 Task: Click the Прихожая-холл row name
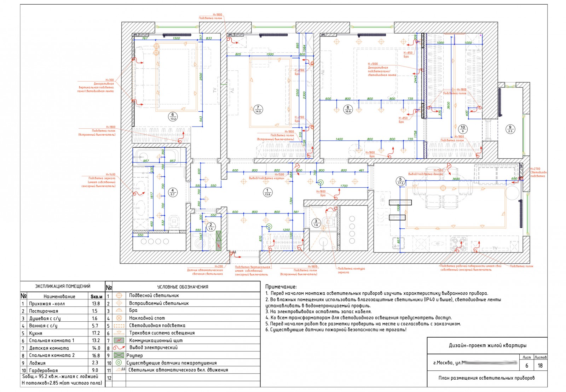[x=47, y=304]
